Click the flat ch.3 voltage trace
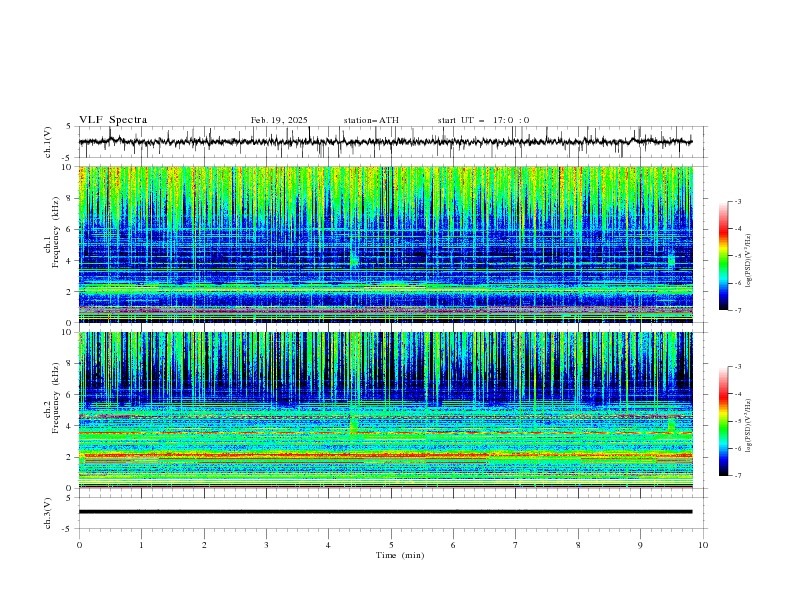The width and height of the screenshot is (792, 612). pos(385,512)
